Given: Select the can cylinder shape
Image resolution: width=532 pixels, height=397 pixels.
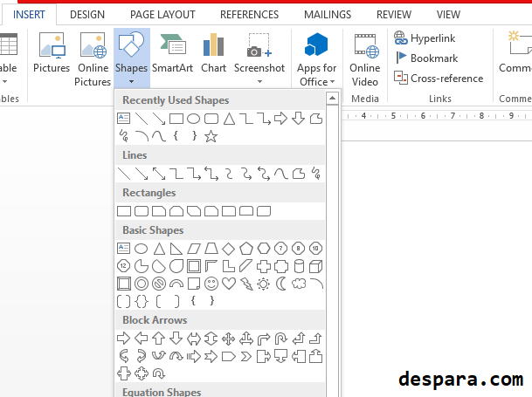Looking at the screenshot, I should coord(299,266).
